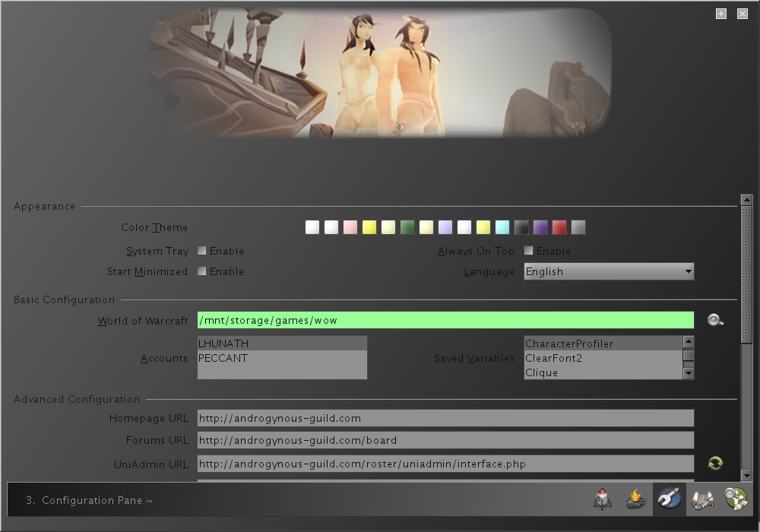Click the main pane vertical scrollbar thumb

(746, 274)
